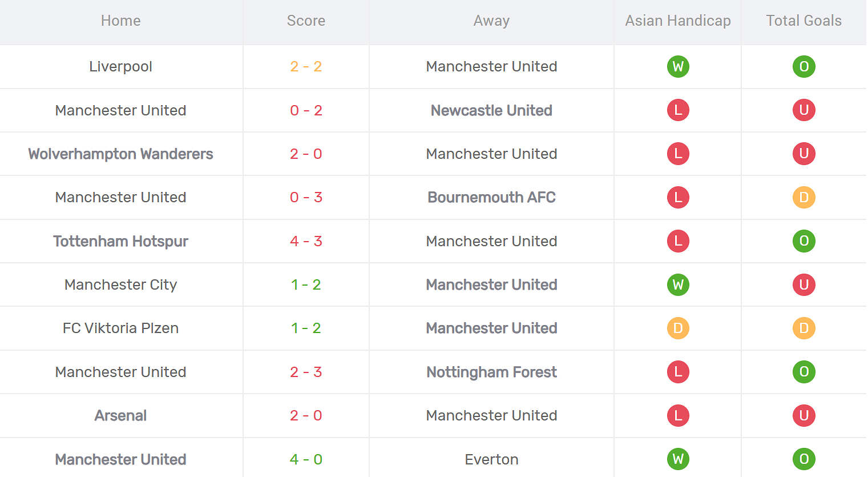Click the Score column header
Image resolution: width=868 pixels, height=477 pixels.
click(x=306, y=21)
